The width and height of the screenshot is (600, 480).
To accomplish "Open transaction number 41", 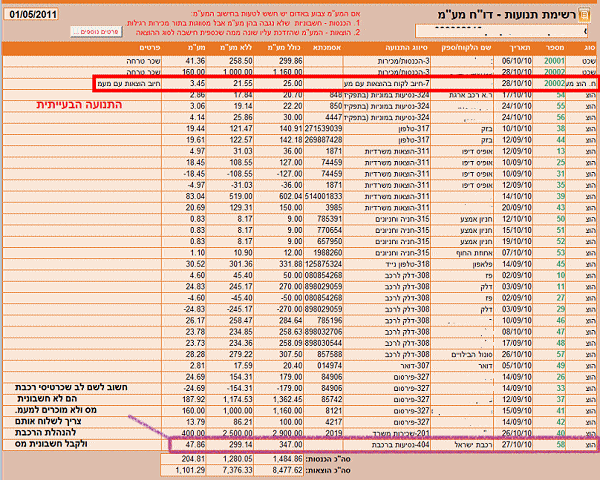I will coord(561,411).
